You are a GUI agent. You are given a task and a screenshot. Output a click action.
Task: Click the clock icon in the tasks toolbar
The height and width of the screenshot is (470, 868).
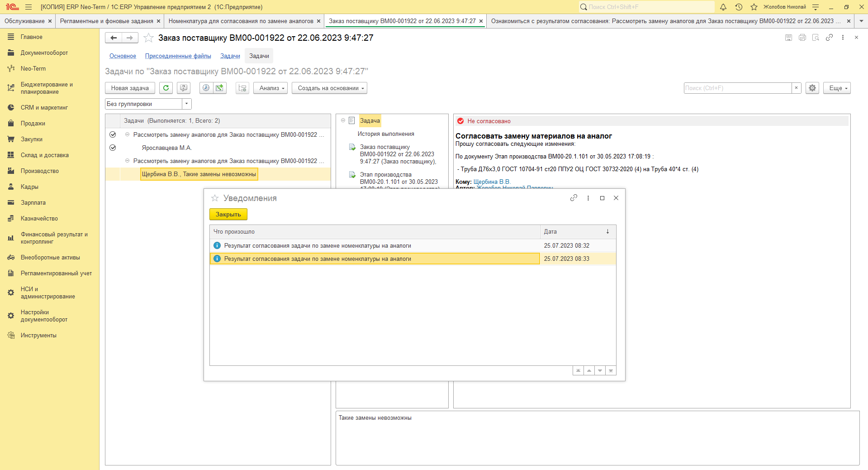[x=206, y=88]
